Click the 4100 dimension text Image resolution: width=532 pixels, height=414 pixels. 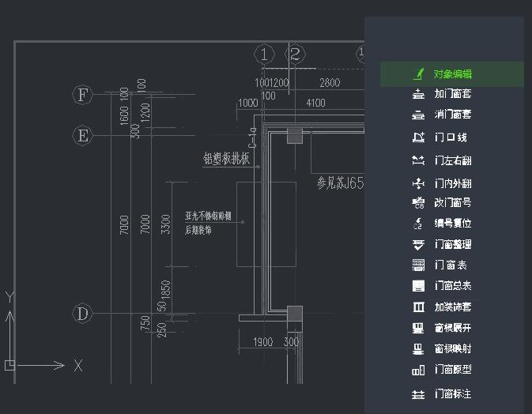pos(315,103)
